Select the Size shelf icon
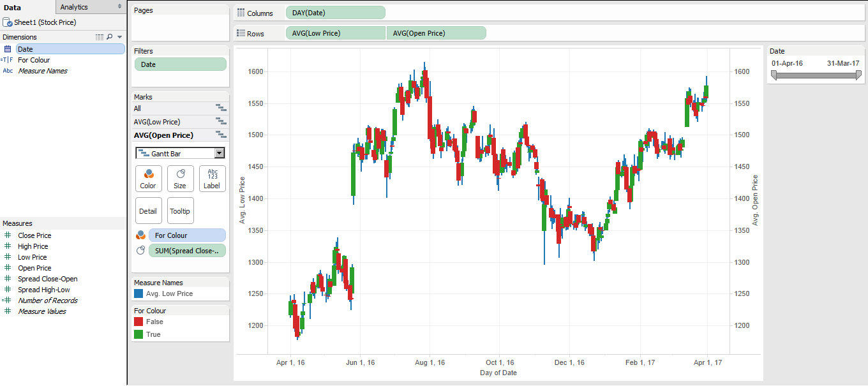The height and width of the screenshot is (386, 868). (180, 178)
